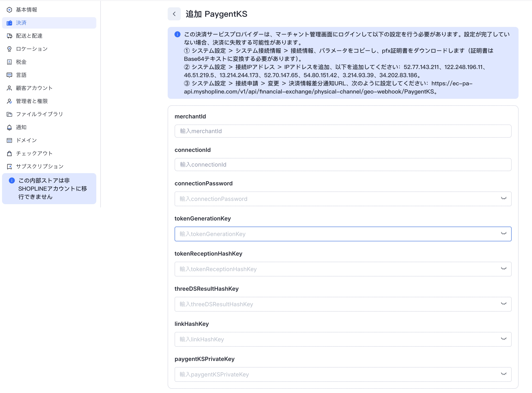Click the 管理者と権限 icon
Screen dimensions: 532x393
tap(9, 101)
